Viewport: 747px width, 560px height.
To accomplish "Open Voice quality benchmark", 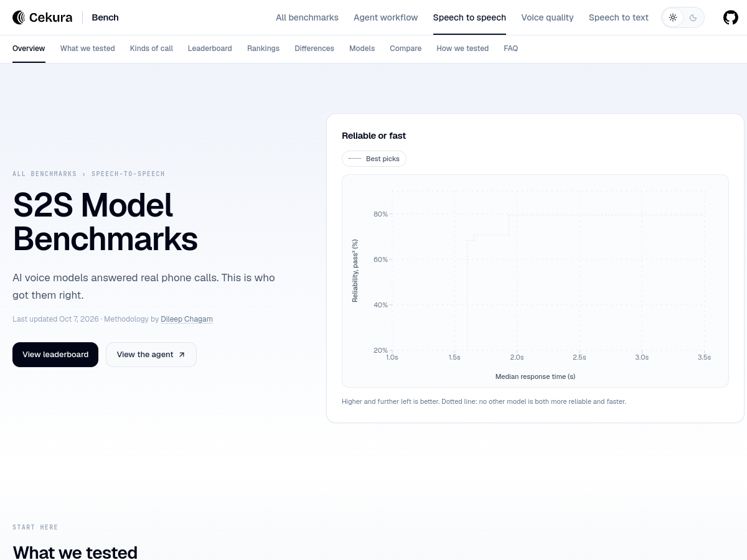I will tap(547, 17).
